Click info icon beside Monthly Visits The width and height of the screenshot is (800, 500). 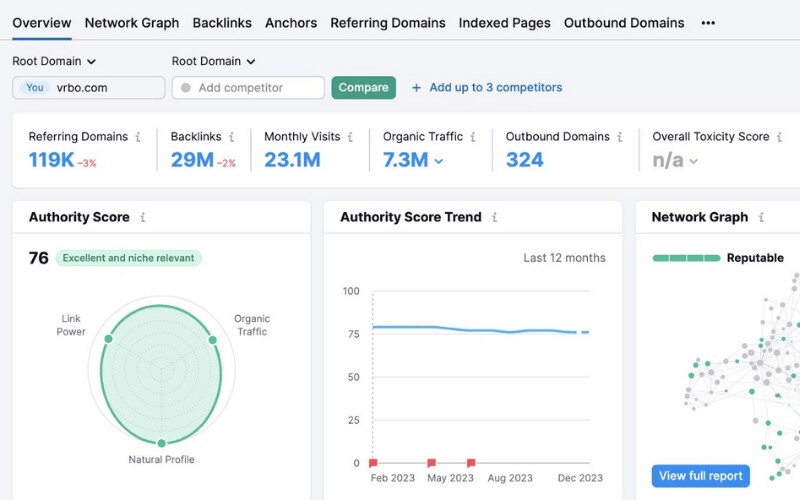350,137
